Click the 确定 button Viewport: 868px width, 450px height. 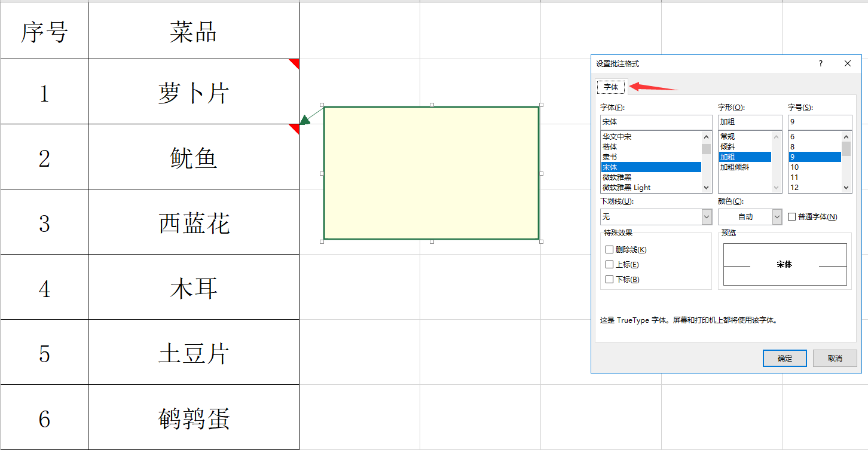[784, 358]
